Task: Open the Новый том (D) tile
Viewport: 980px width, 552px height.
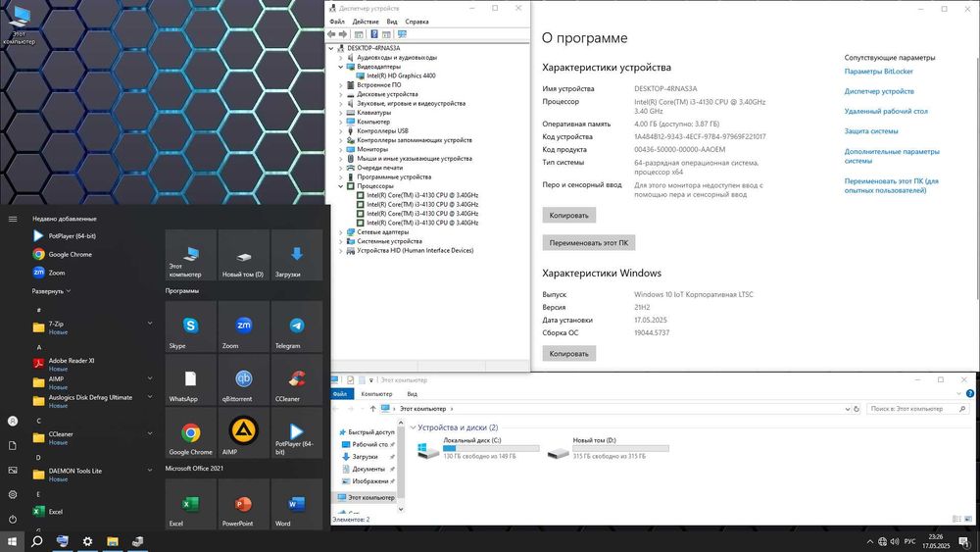Action: click(244, 255)
